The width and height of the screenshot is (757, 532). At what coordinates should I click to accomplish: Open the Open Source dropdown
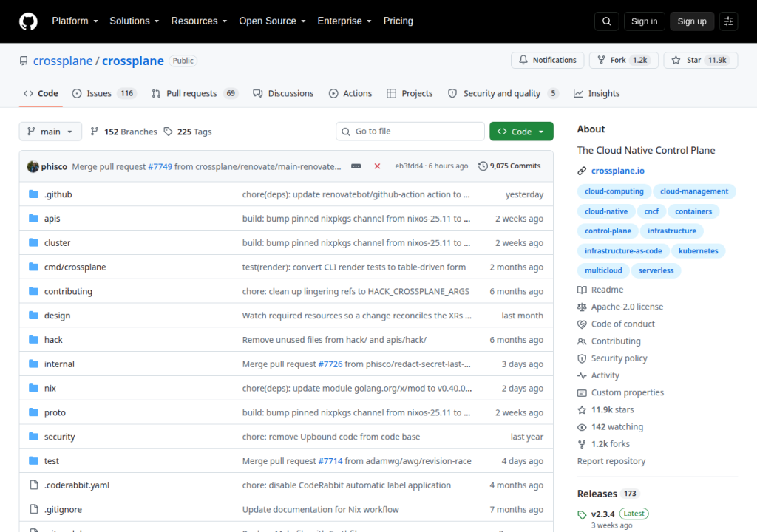tap(272, 21)
